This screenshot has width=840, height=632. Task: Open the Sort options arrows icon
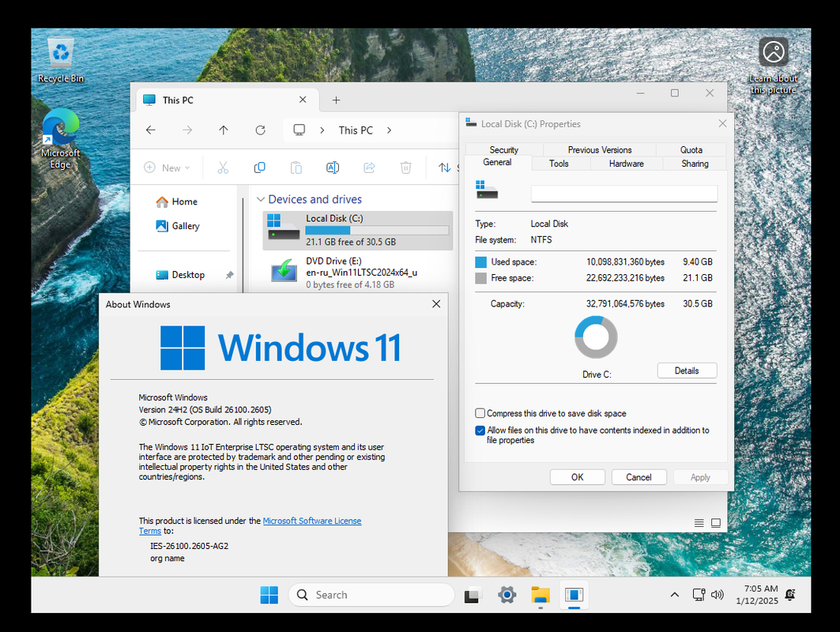[445, 167]
